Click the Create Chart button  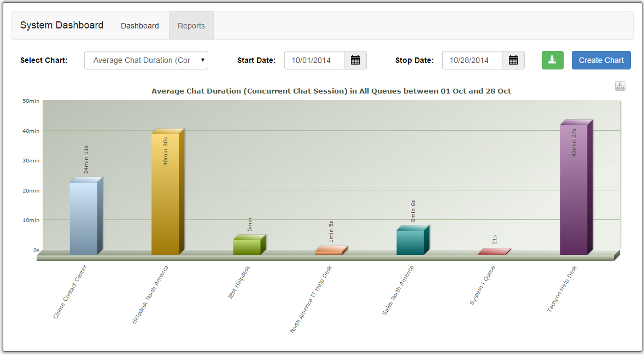pyautogui.click(x=601, y=60)
